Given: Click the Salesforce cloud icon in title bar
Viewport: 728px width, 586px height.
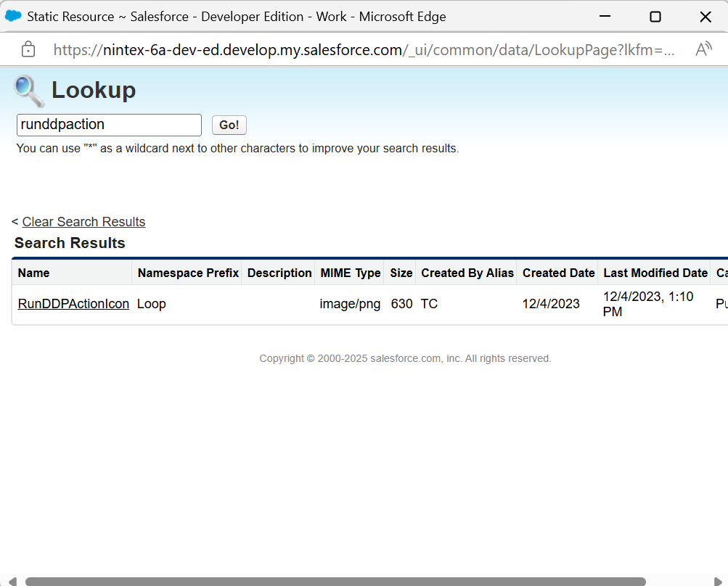Looking at the screenshot, I should pyautogui.click(x=13, y=16).
